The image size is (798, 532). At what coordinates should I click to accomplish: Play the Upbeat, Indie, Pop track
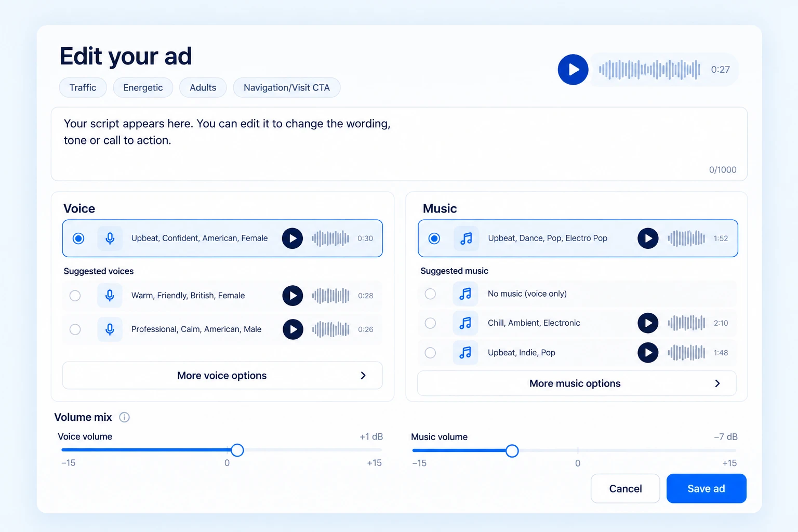point(648,353)
